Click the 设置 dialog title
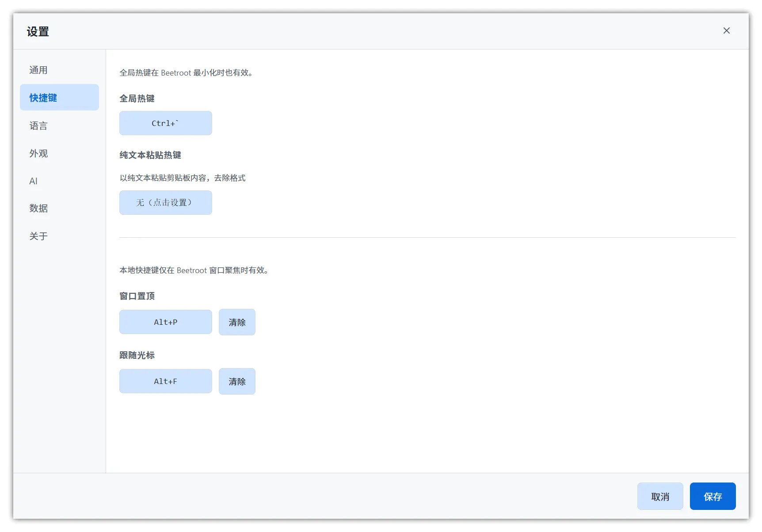 (x=38, y=31)
